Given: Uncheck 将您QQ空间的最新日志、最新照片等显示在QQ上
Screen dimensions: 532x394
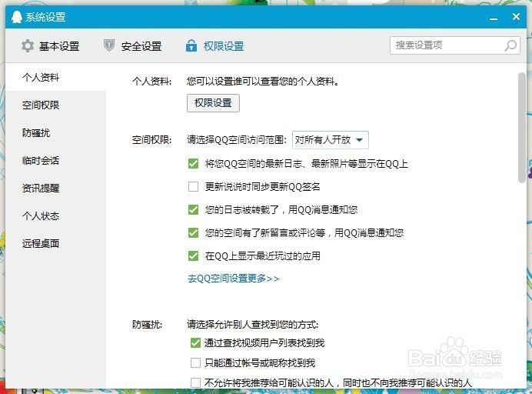Looking at the screenshot, I should (x=194, y=164).
